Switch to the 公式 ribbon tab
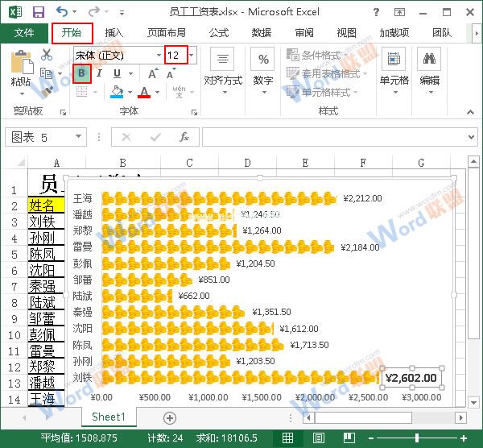Viewport: 483px width, 448px height. (x=218, y=33)
